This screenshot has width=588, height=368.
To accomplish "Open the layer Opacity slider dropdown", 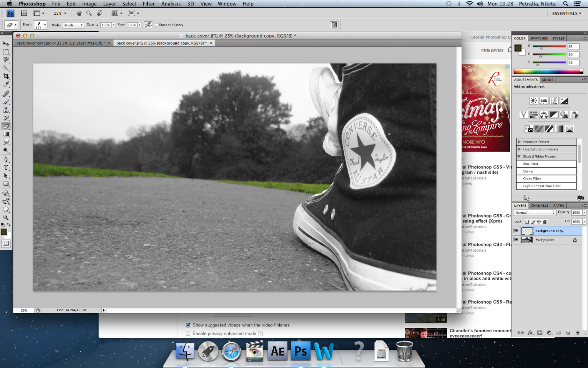I will coord(584,213).
